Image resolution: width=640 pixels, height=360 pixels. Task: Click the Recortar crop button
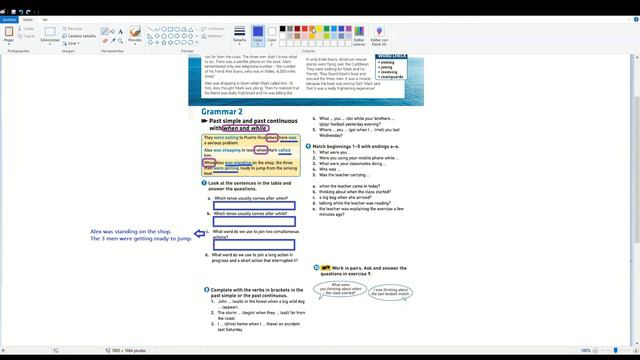[x=73, y=29]
